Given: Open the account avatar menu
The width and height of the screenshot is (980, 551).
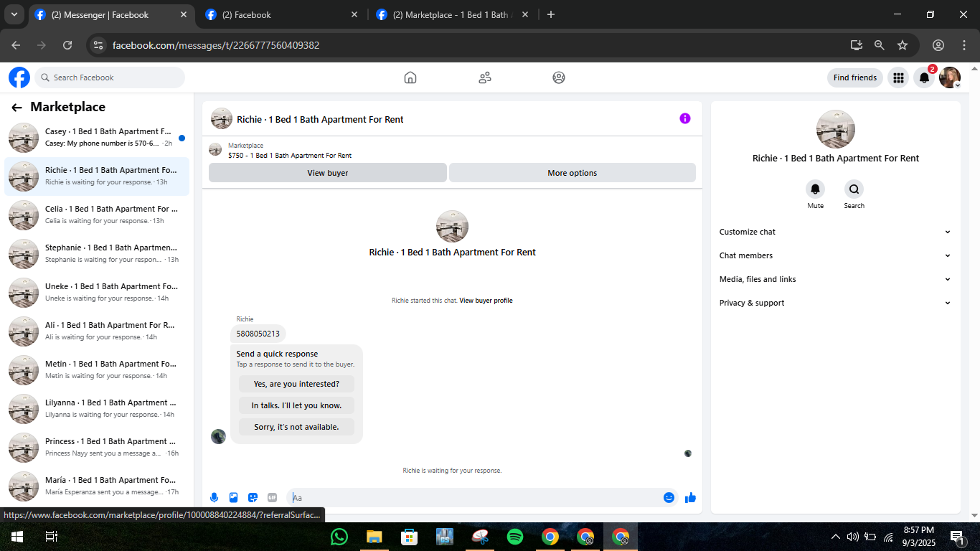Looking at the screenshot, I should pos(950,77).
